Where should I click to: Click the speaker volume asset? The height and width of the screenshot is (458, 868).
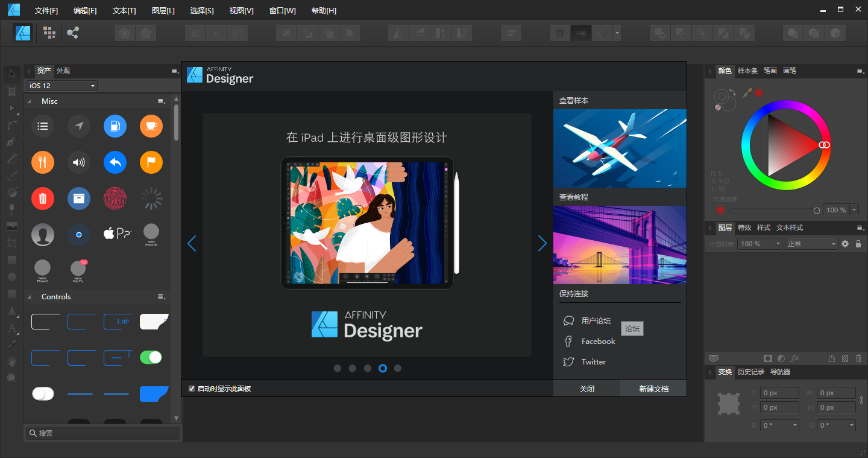[79, 162]
